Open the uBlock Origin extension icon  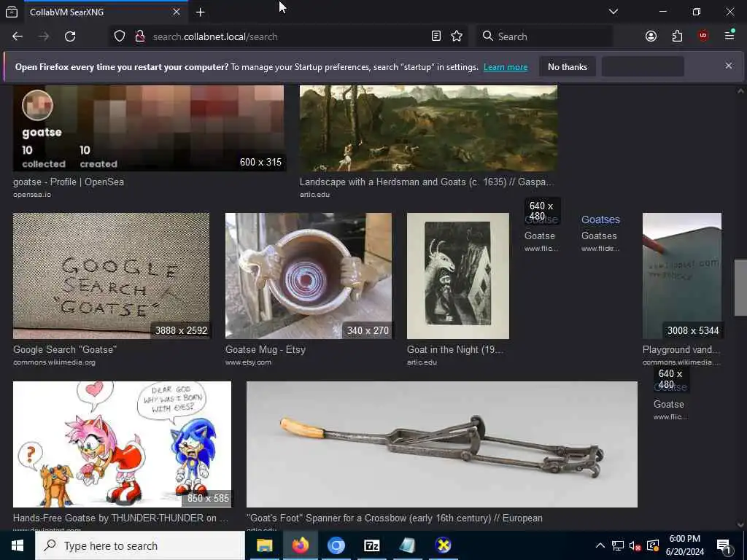(703, 36)
